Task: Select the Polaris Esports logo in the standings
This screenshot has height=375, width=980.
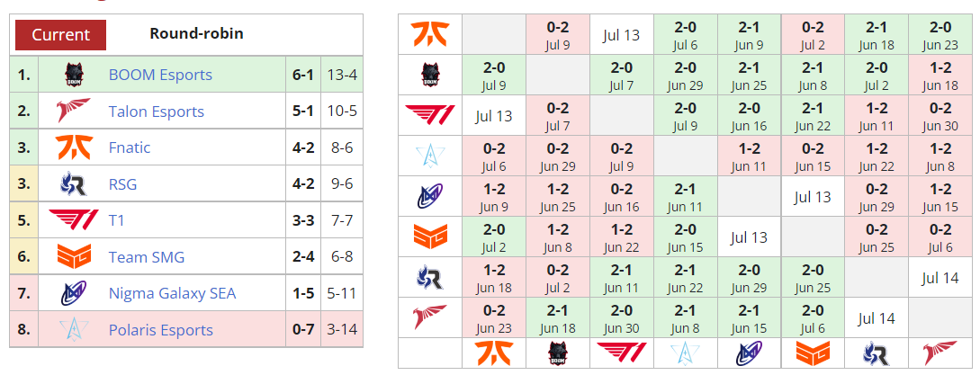Action: click(74, 329)
